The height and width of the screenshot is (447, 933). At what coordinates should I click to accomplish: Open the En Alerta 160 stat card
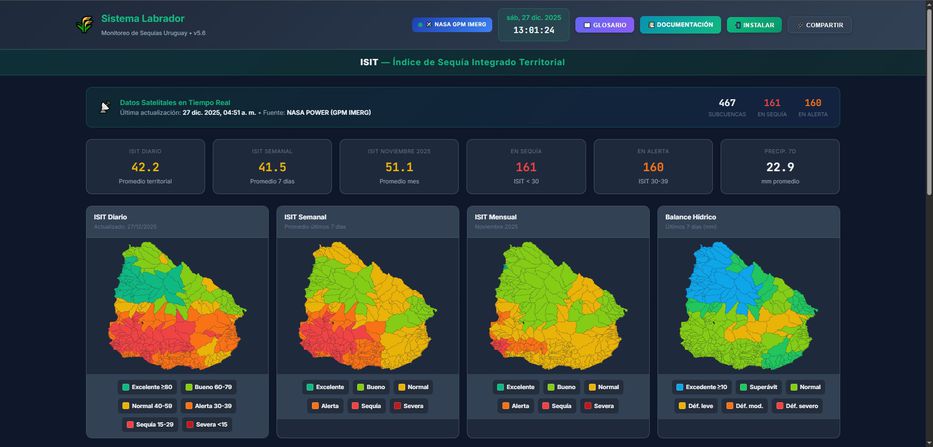653,166
